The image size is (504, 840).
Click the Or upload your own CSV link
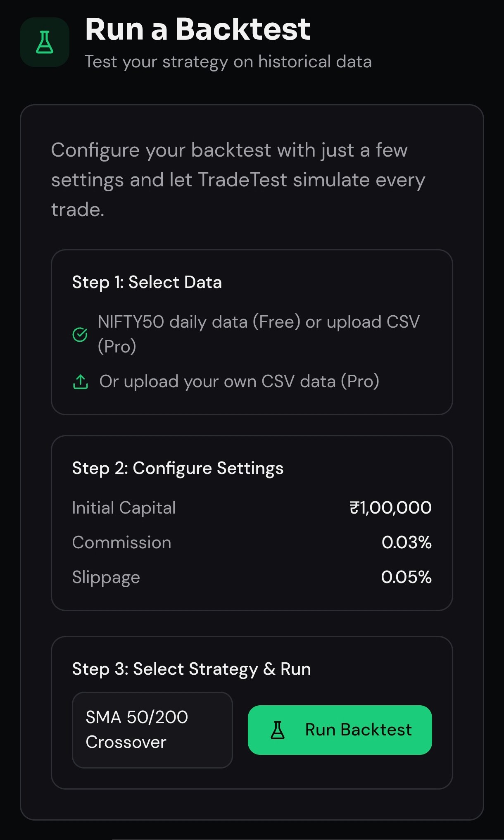pyautogui.click(x=240, y=382)
